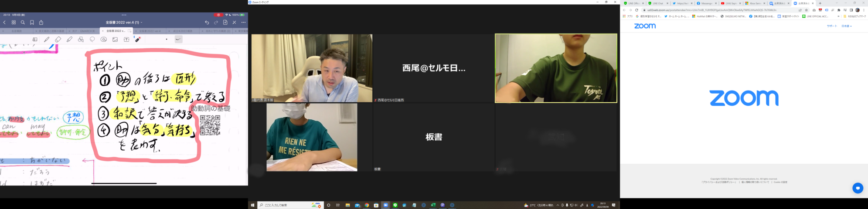Toggle read-only mode icon in notes toolbar
This screenshot has height=209, width=868.
point(35,40)
